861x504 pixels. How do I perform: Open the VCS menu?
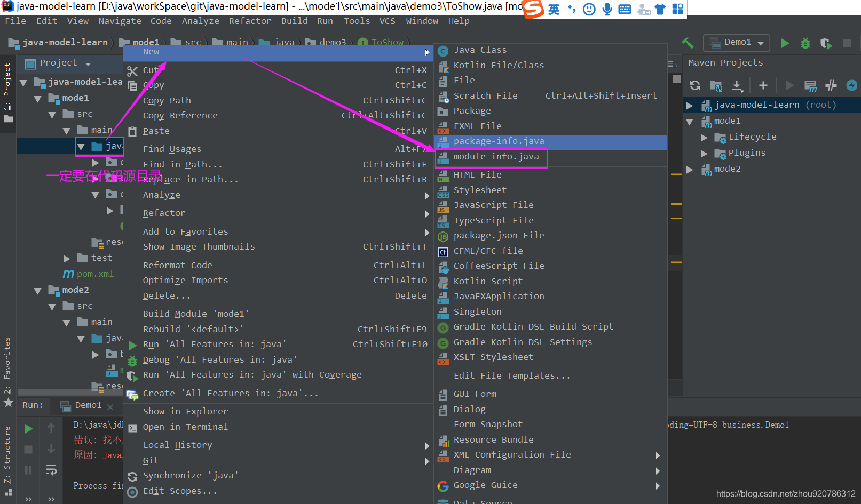tap(387, 21)
